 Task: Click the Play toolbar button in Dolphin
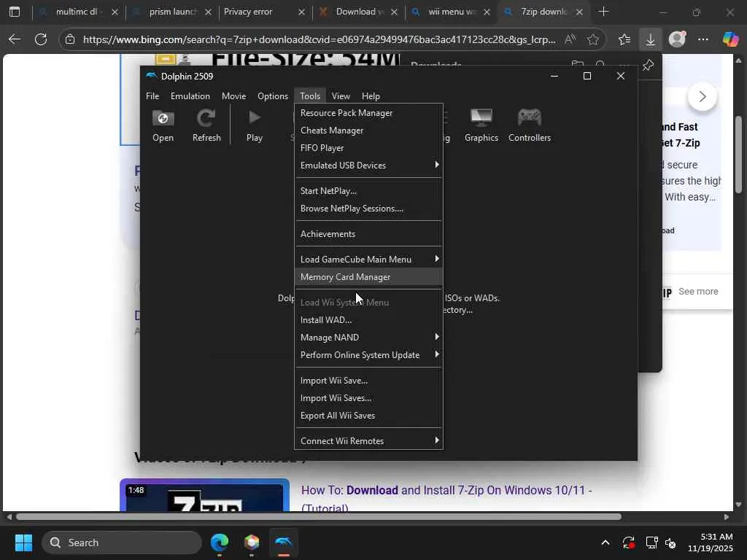click(x=255, y=125)
